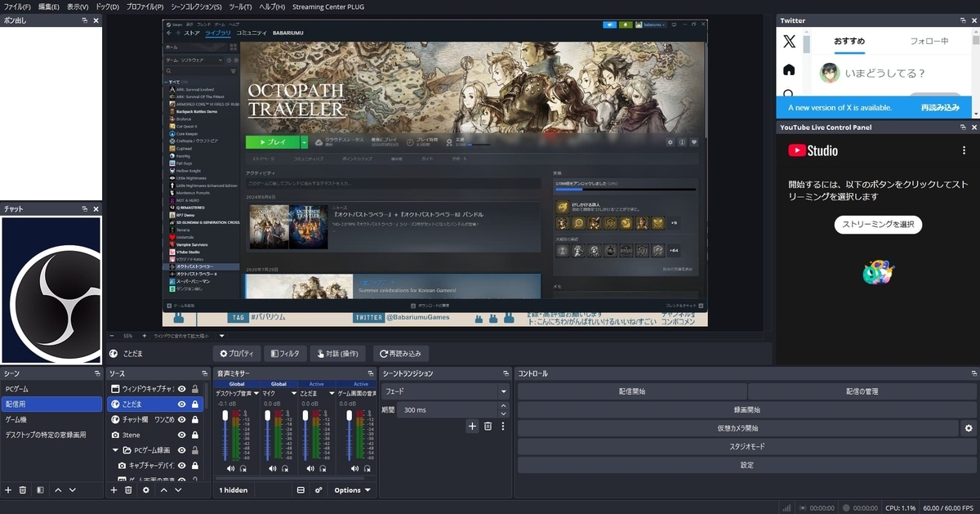Toggle visibility of チャット欄 source
Image resolution: width=980 pixels, height=514 pixels.
coord(182,419)
